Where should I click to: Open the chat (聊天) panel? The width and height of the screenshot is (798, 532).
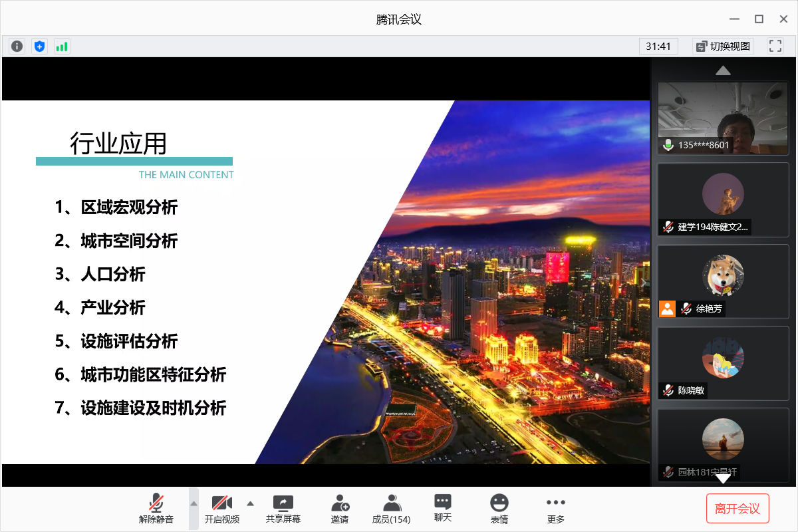click(x=443, y=509)
